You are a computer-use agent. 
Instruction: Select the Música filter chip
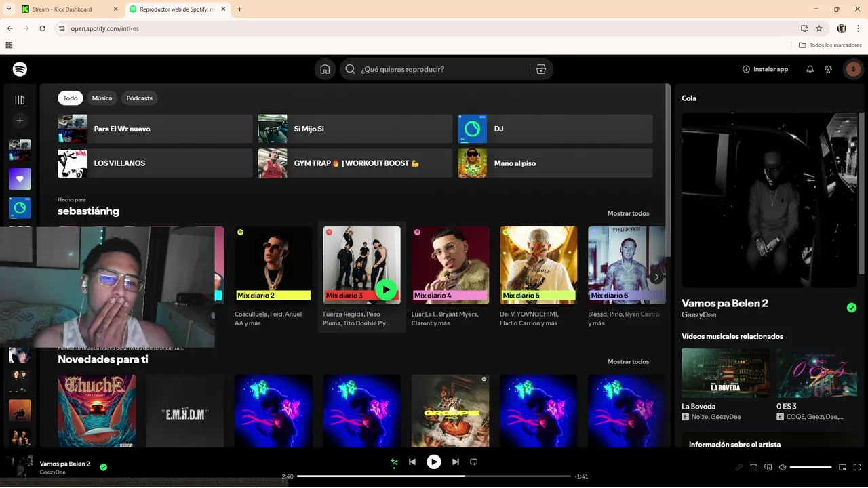click(x=102, y=98)
